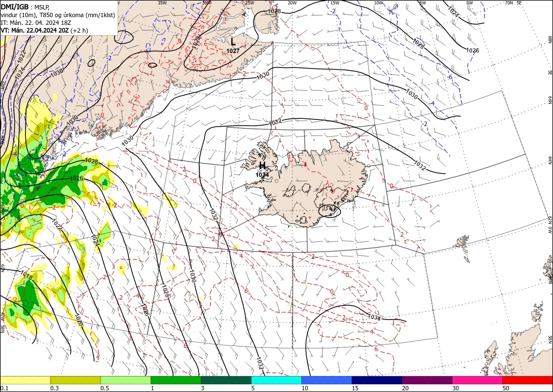Click the 'IT: Mán. 22. 04. 2024 18Z' line
This screenshot has width=553, height=392.
click(x=36, y=23)
